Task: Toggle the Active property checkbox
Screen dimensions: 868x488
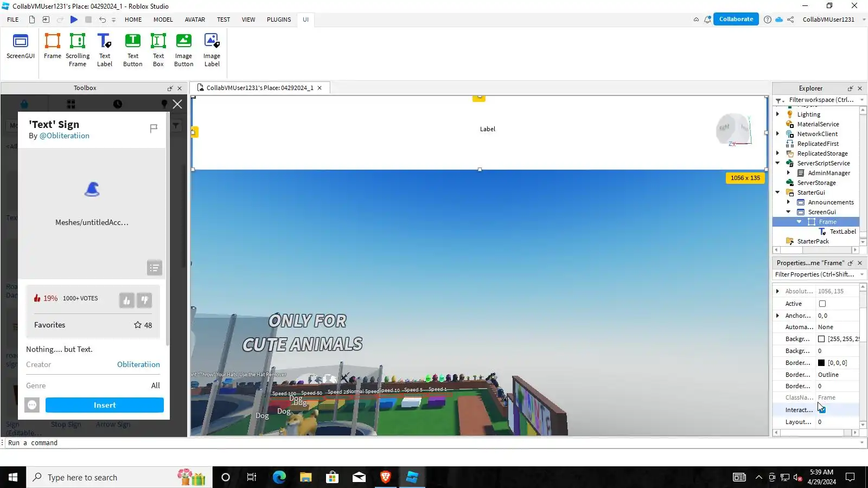Action: (822, 304)
